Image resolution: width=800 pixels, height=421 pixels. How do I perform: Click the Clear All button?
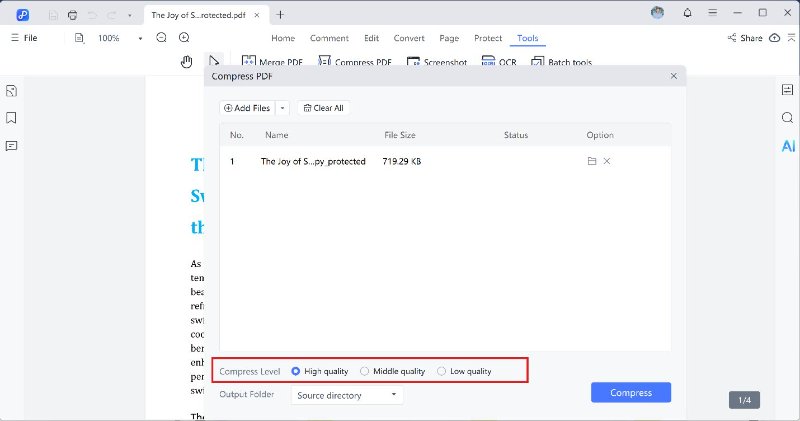pos(323,108)
